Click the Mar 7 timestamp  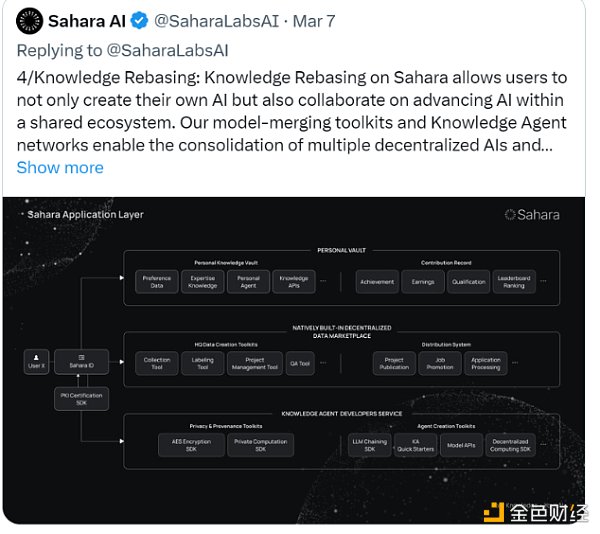tap(314, 21)
